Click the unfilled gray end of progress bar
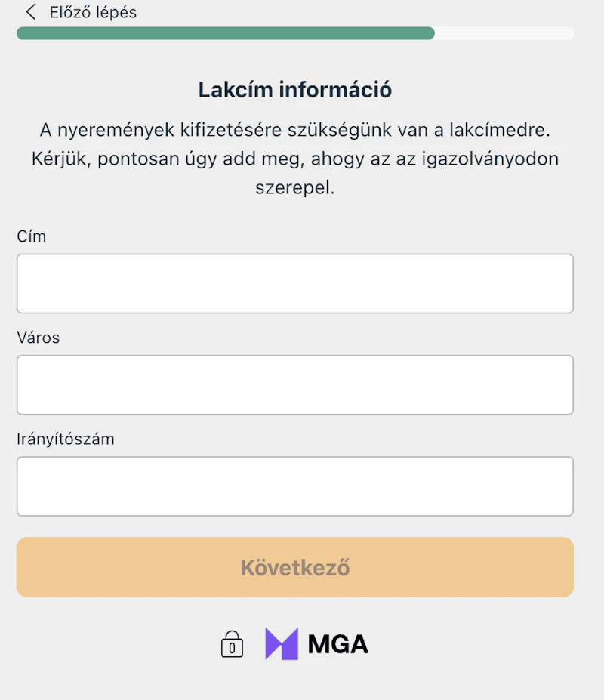 504,33
